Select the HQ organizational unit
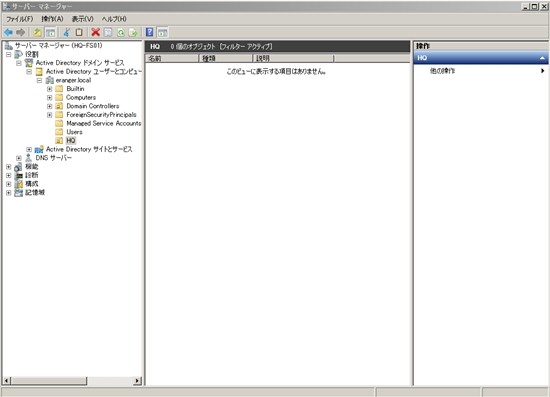The height and width of the screenshot is (397, 550). tap(71, 141)
